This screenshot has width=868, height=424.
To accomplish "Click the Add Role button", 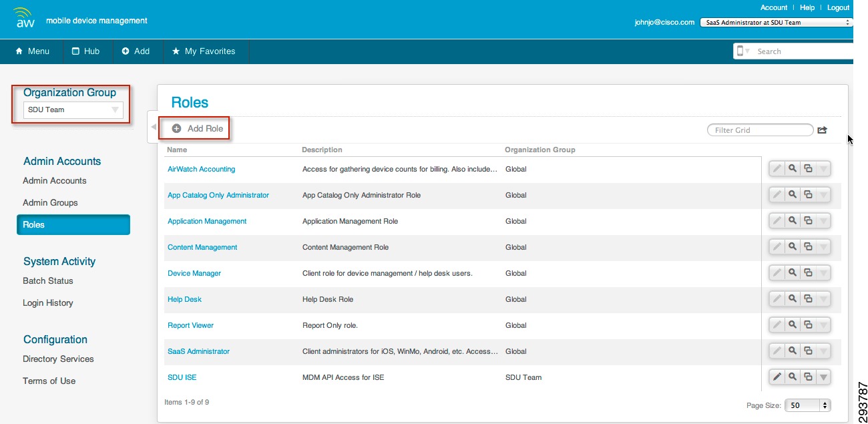I will [x=197, y=128].
